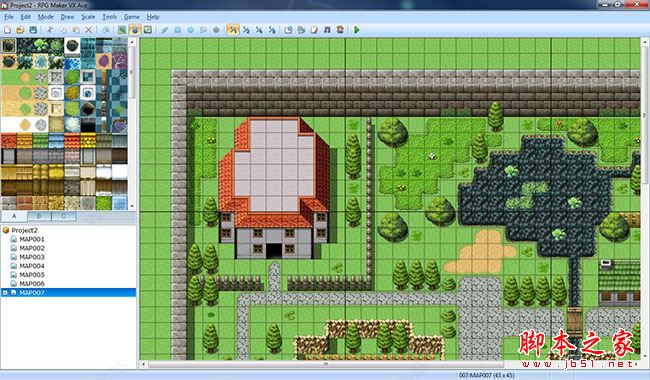Open the Tools menu
This screenshot has width=650, height=380.
point(109,17)
